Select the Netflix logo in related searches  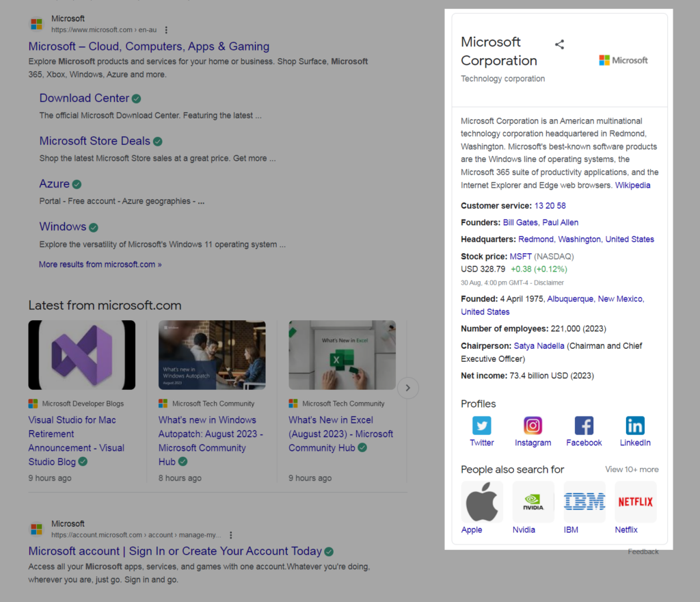(x=636, y=501)
